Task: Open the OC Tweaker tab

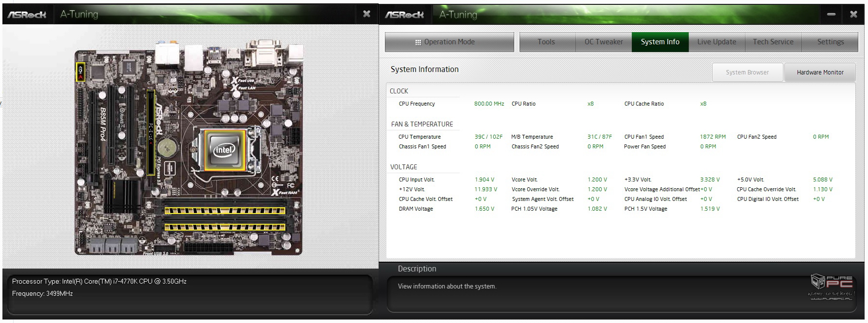Action: point(604,42)
